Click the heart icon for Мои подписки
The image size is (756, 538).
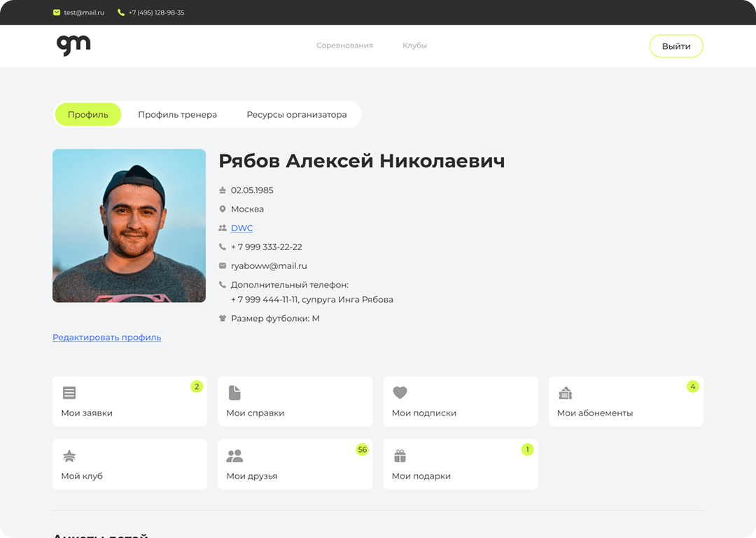point(400,393)
